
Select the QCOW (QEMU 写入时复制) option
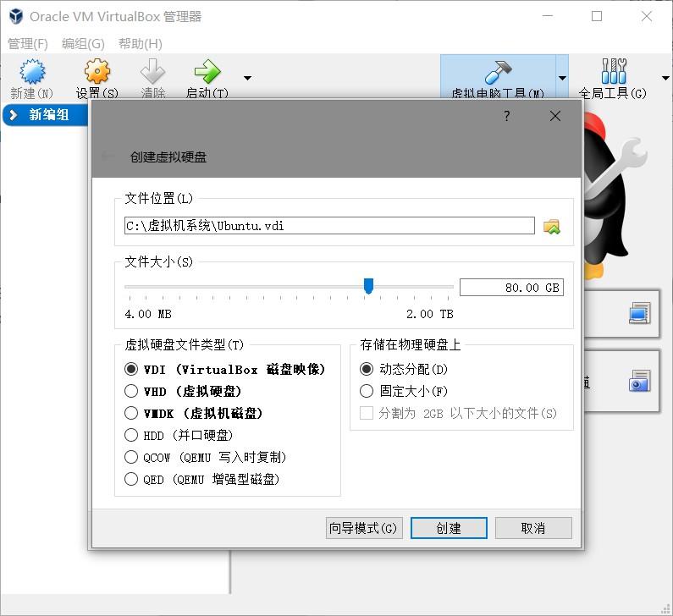[x=131, y=457]
